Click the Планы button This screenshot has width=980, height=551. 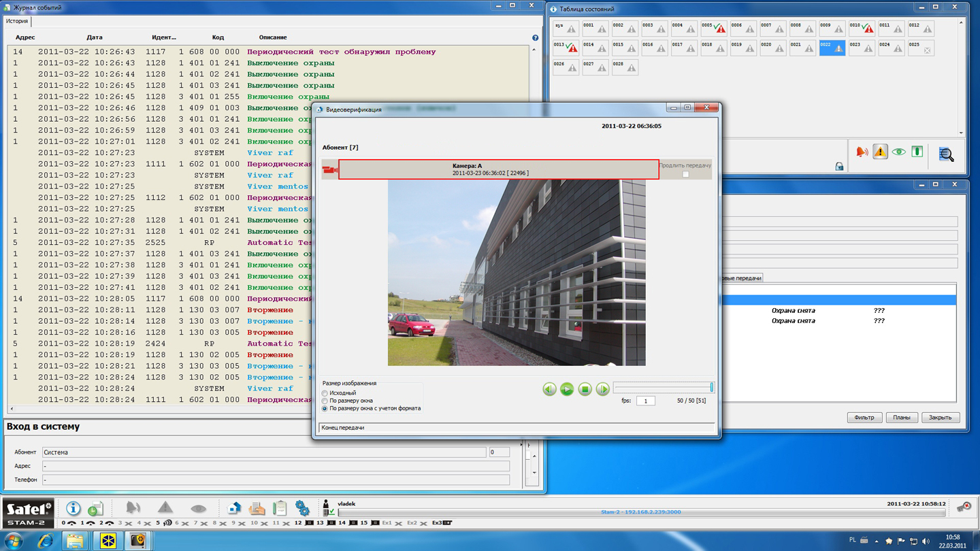pos(901,417)
